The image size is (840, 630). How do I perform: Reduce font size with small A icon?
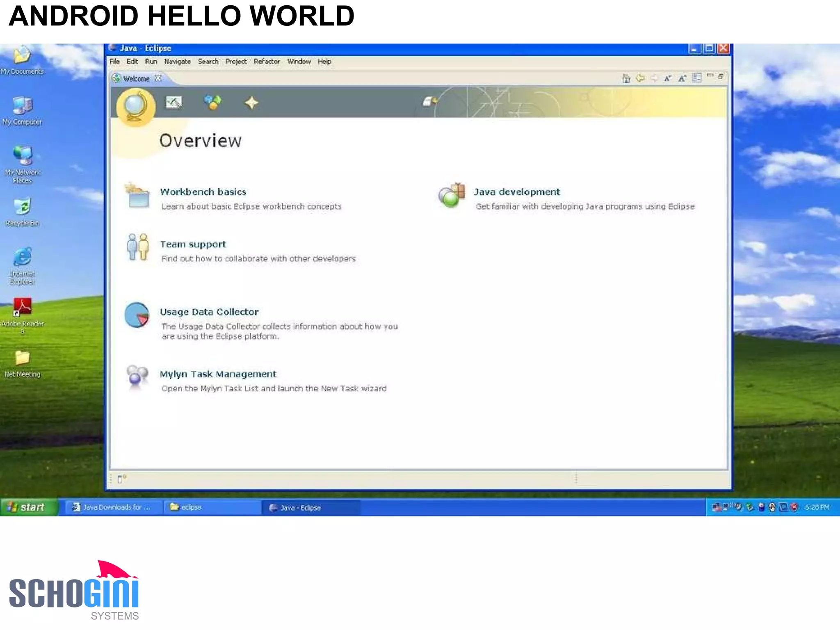click(668, 78)
